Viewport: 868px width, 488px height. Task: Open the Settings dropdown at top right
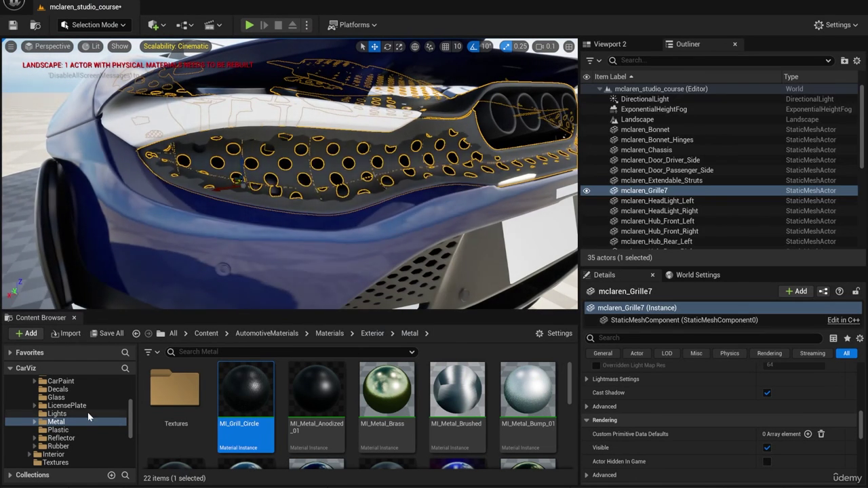click(837, 25)
